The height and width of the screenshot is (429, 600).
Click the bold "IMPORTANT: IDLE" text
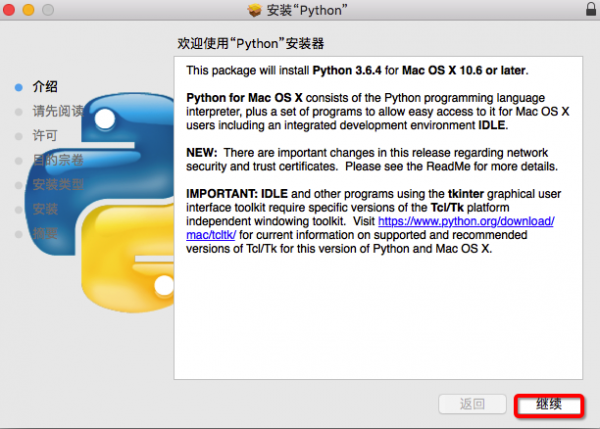coord(237,194)
